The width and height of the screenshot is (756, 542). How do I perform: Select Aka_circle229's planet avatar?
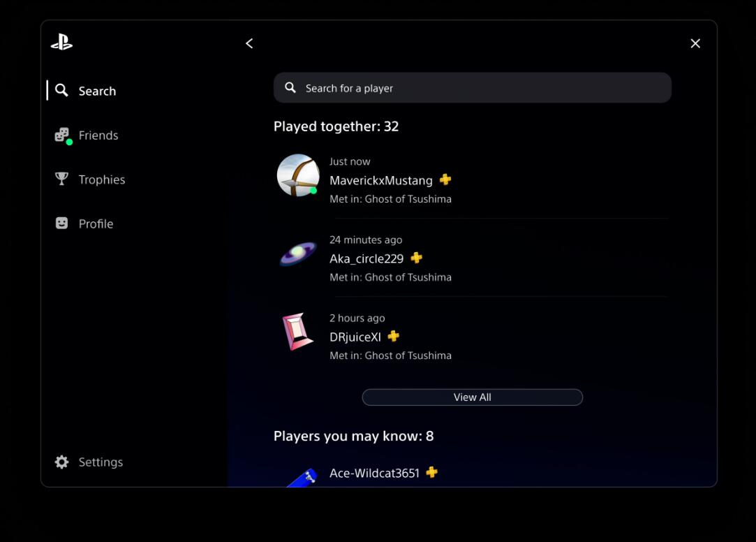pyautogui.click(x=298, y=253)
